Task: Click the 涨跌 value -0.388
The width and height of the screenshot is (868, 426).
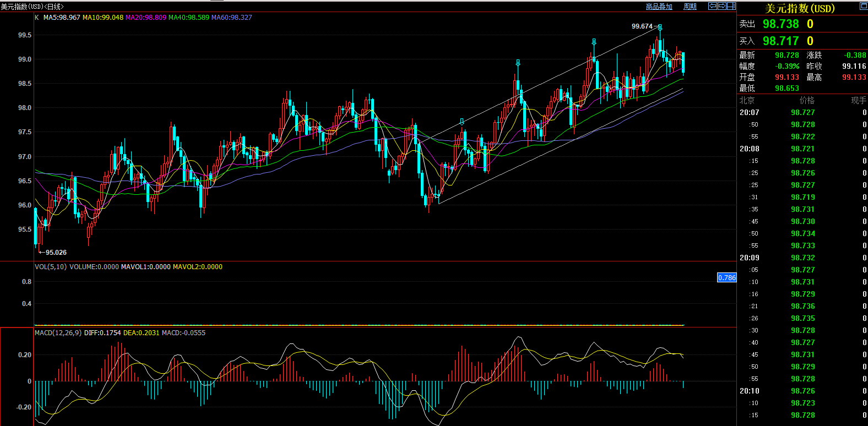Action: pyautogui.click(x=855, y=55)
